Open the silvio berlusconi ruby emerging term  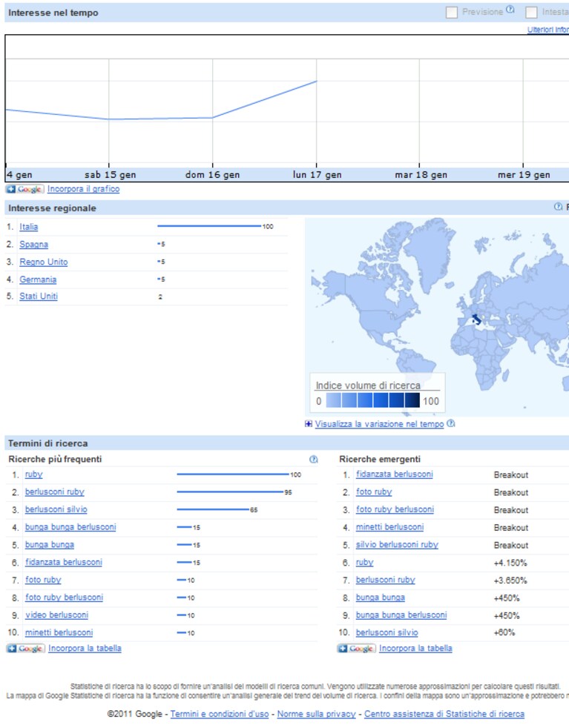[x=397, y=545]
